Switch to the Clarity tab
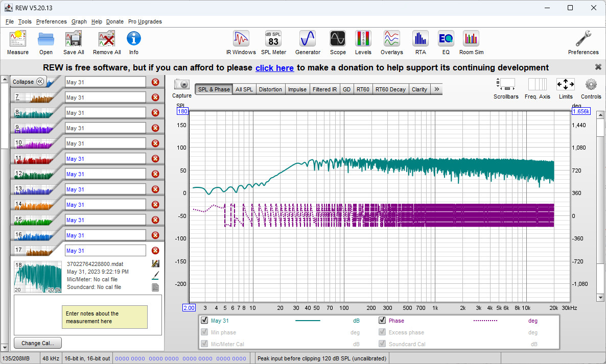 point(419,89)
